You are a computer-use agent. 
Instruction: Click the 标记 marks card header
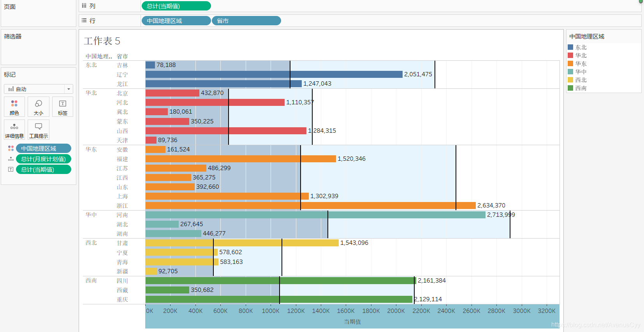click(x=10, y=74)
